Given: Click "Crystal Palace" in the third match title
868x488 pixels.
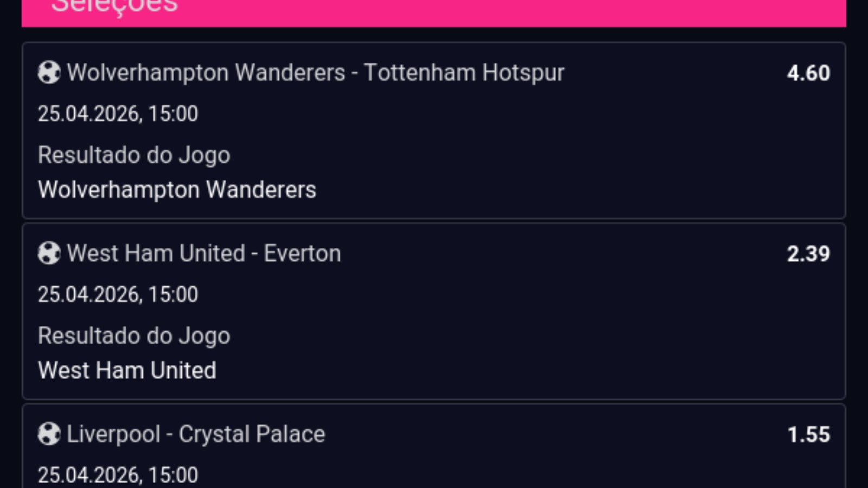Looking at the screenshot, I should 252,434.
